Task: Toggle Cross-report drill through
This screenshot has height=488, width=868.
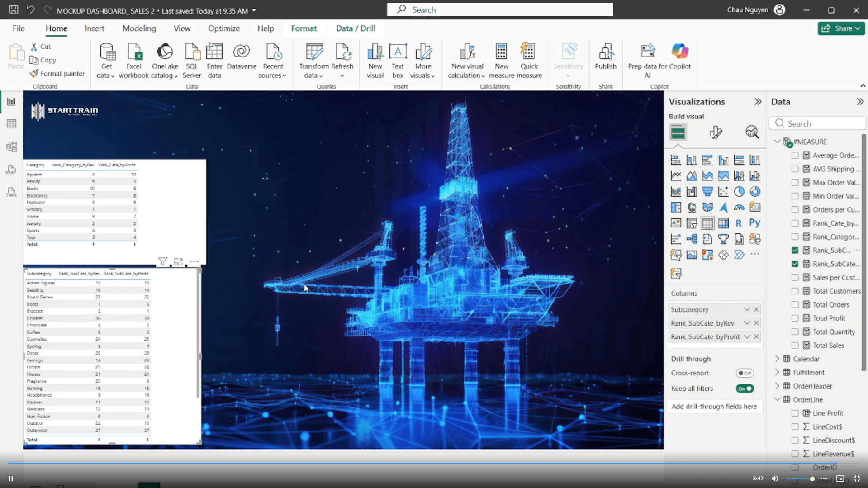Action: pyautogui.click(x=745, y=373)
